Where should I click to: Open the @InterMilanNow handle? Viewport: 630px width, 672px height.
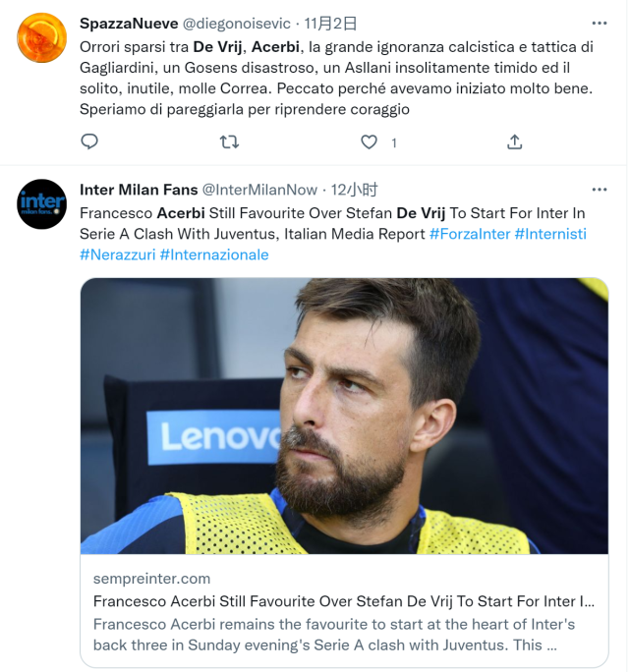pos(259,190)
